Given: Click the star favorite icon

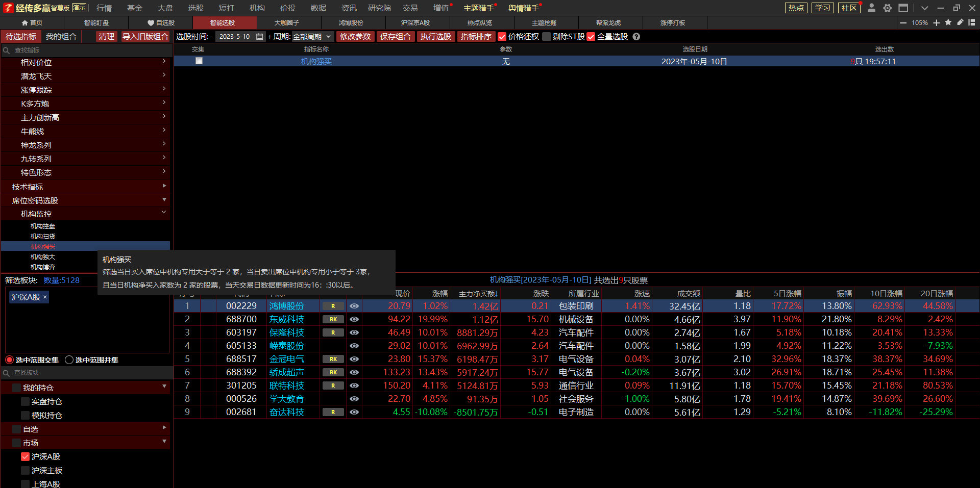Looking at the screenshot, I should tap(948, 22).
